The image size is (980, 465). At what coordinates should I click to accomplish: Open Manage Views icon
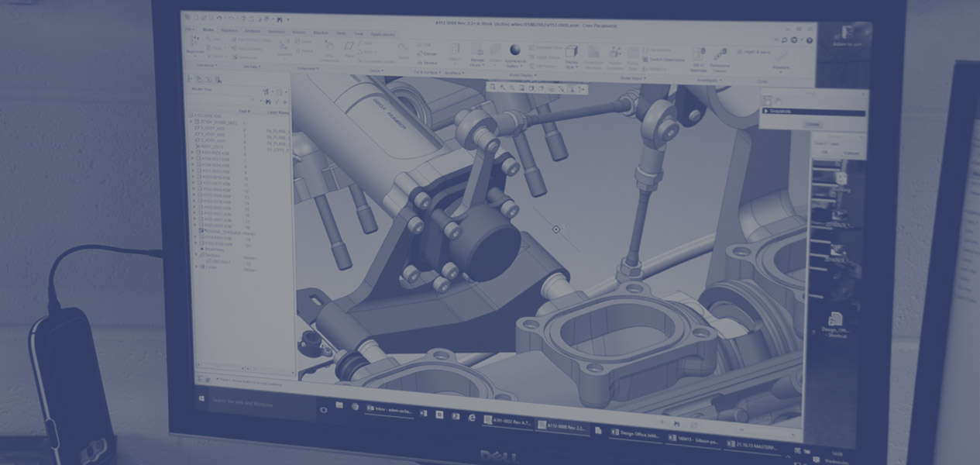[477, 50]
